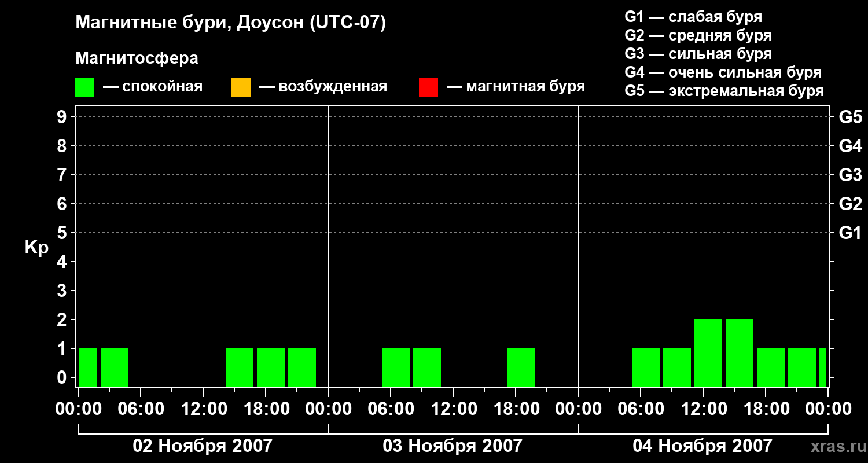The width and height of the screenshot is (868, 463).
Task: Click the 'Магнитосфера' heading
Action: [137, 58]
